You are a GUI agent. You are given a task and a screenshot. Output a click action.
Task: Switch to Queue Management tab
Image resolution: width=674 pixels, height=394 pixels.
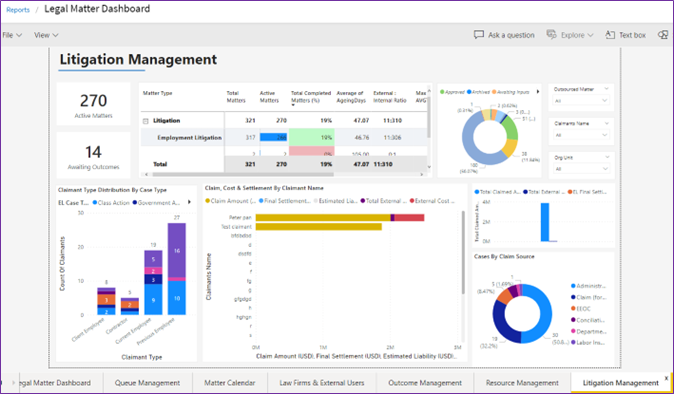click(x=147, y=383)
